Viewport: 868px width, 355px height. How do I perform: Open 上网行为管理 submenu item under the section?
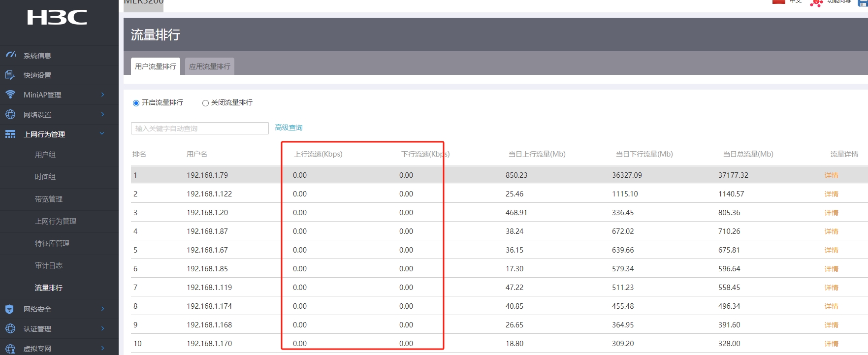tap(56, 221)
